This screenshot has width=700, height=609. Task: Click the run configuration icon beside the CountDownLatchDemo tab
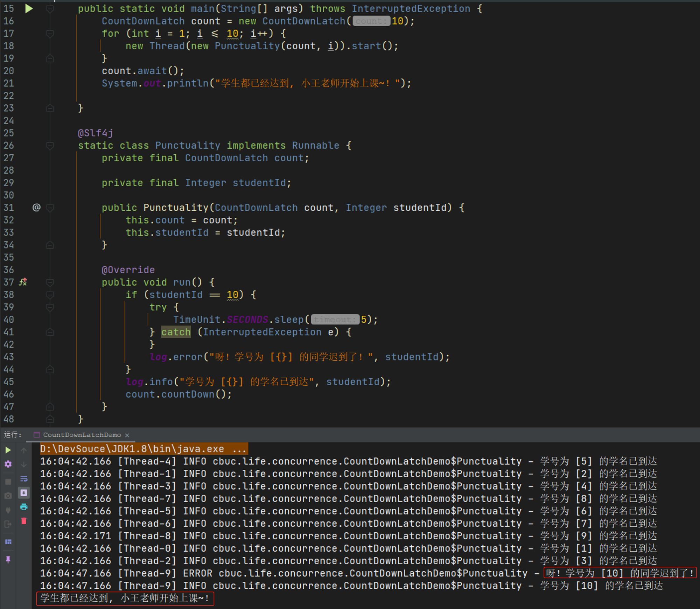[37, 435]
